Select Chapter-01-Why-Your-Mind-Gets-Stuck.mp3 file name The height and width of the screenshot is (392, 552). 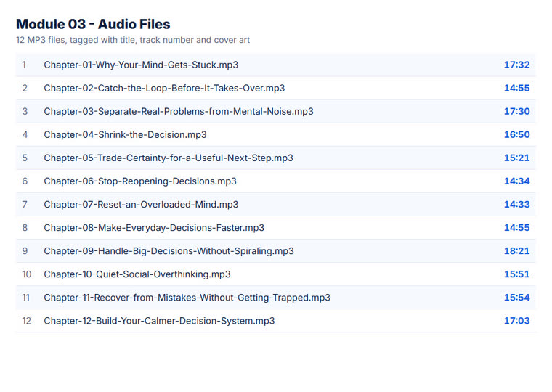pos(141,65)
